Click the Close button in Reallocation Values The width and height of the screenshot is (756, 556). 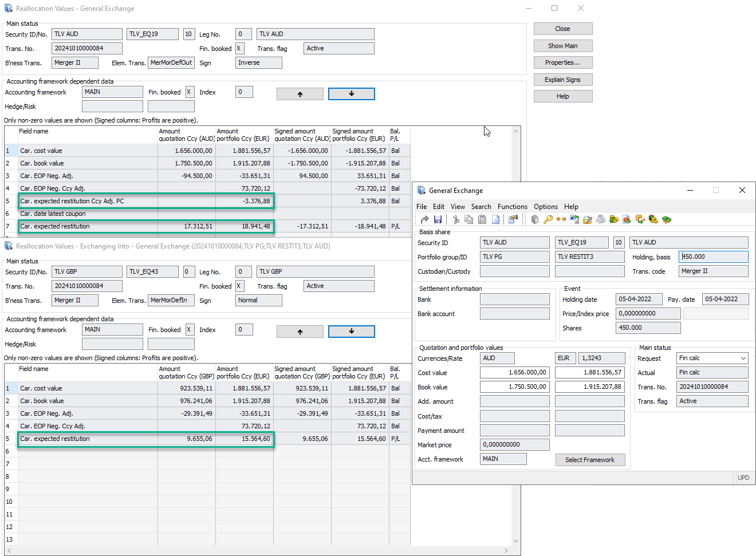(563, 29)
